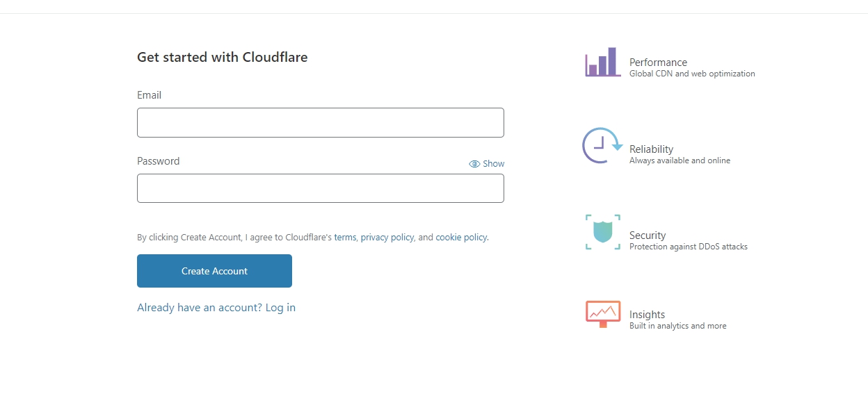Click 'Global CDN and web optimization' text
This screenshot has width=868, height=405.
point(692,74)
